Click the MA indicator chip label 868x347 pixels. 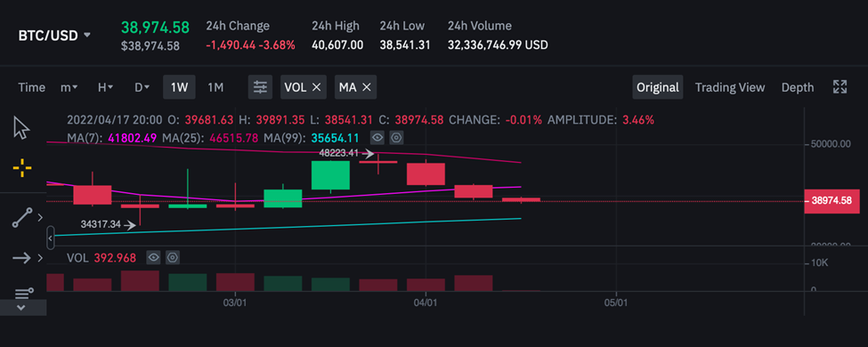pyautogui.click(x=347, y=87)
